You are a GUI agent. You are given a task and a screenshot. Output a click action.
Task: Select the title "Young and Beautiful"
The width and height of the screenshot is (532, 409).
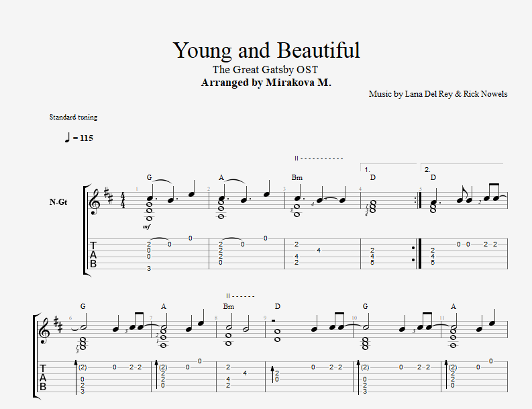pos(266,50)
